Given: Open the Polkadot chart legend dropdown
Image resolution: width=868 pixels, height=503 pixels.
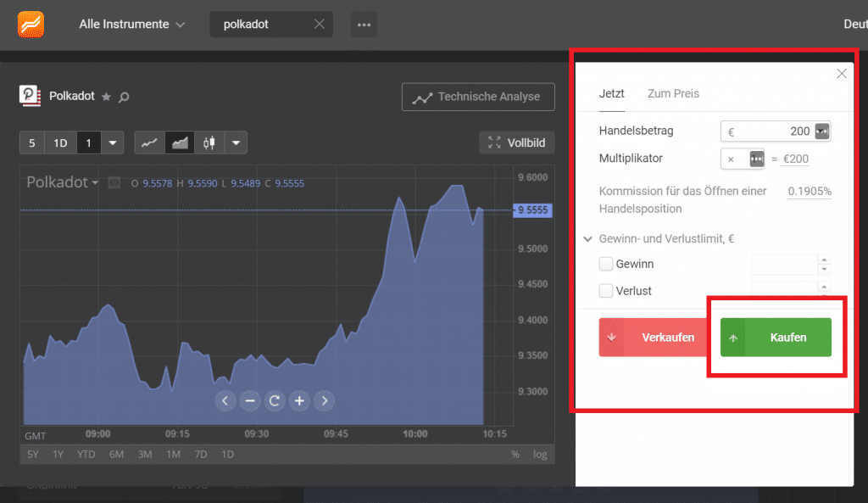Looking at the screenshot, I should pyautogui.click(x=63, y=182).
